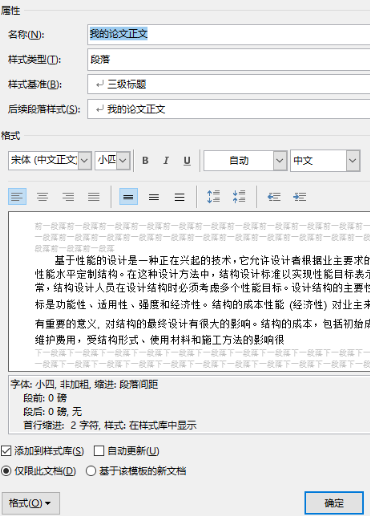Enable 自动更新 checkbox

[99, 451]
